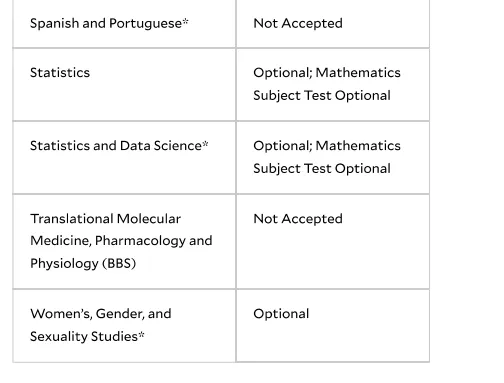Click Optional beside Women's, Gender, and Sexuality
504x383 pixels.
pos(281,314)
